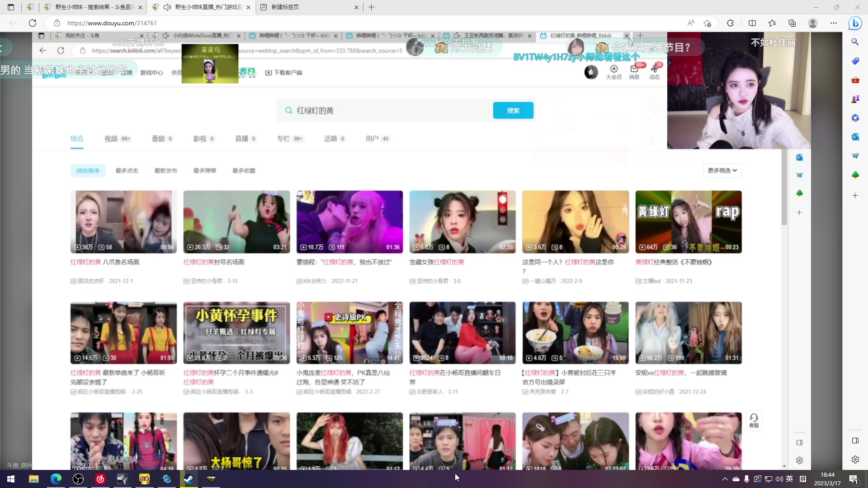This screenshot has height=488, width=868.
Task: Open the Collections icon
Action: [x=792, y=23]
